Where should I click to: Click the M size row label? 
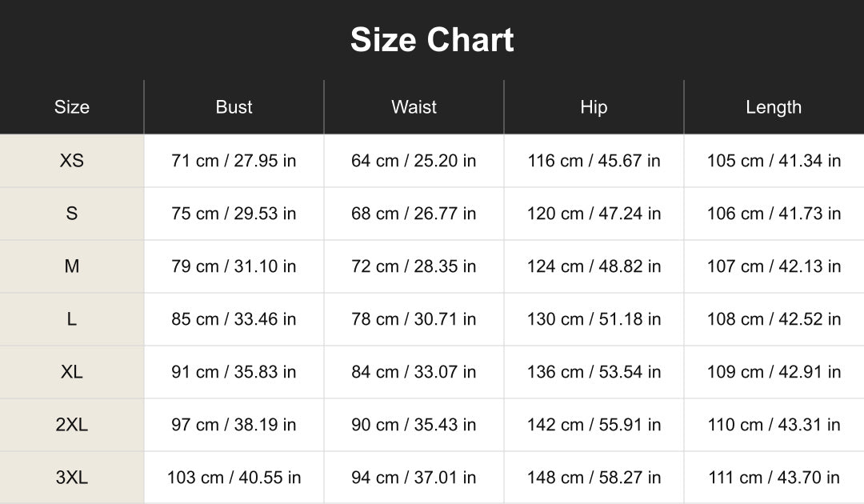click(72, 266)
